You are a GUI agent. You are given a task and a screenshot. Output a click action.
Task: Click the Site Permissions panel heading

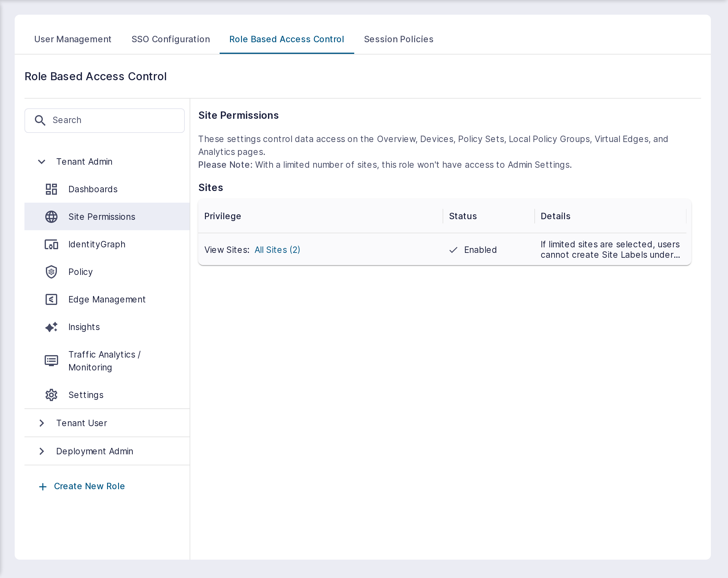pyautogui.click(x=238, y=115)
